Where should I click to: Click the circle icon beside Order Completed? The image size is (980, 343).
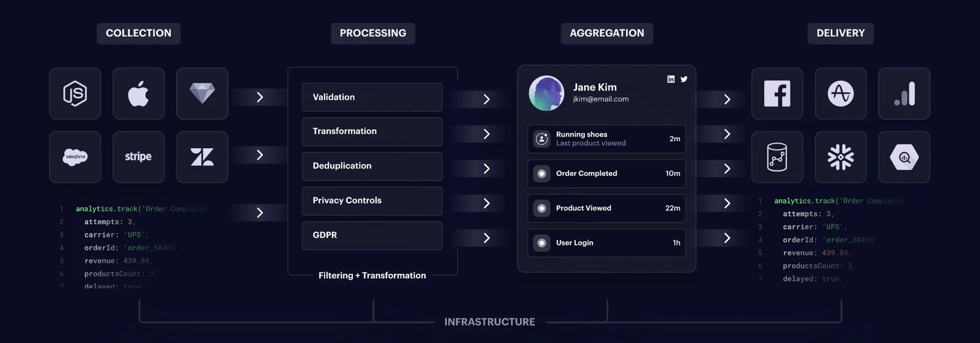541,174
